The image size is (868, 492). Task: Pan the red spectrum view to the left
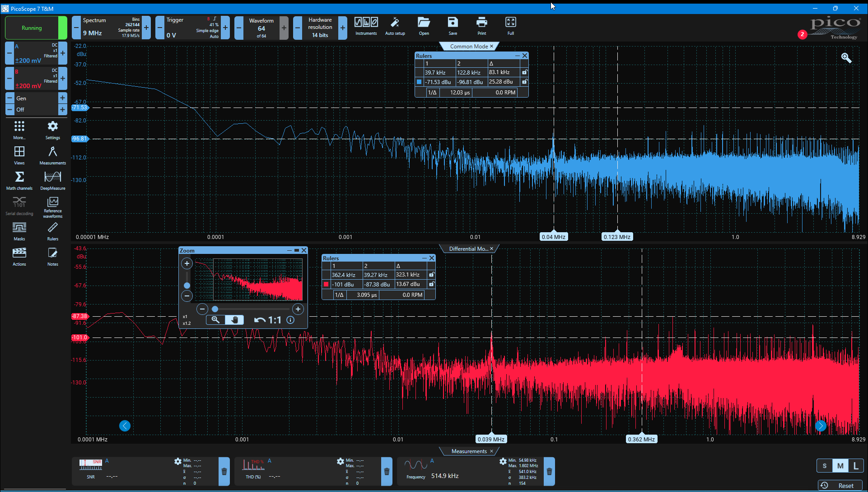point(125,426)
